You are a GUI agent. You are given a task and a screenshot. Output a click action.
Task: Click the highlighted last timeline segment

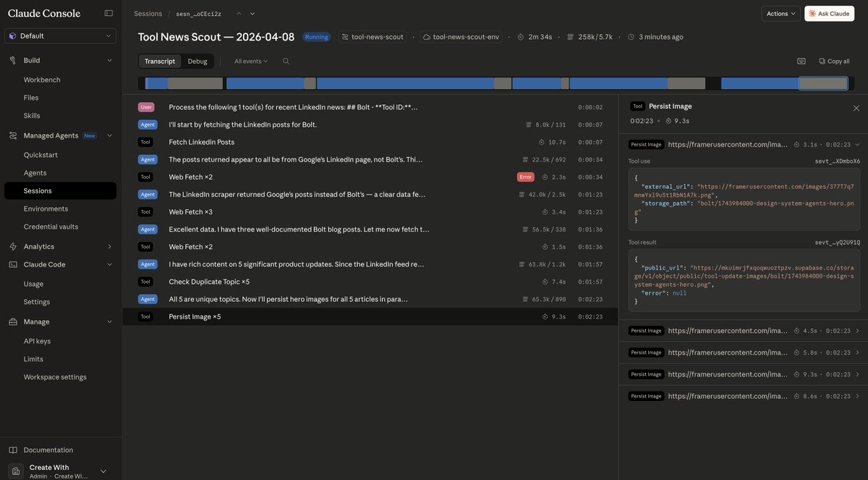tap(823, 83)
